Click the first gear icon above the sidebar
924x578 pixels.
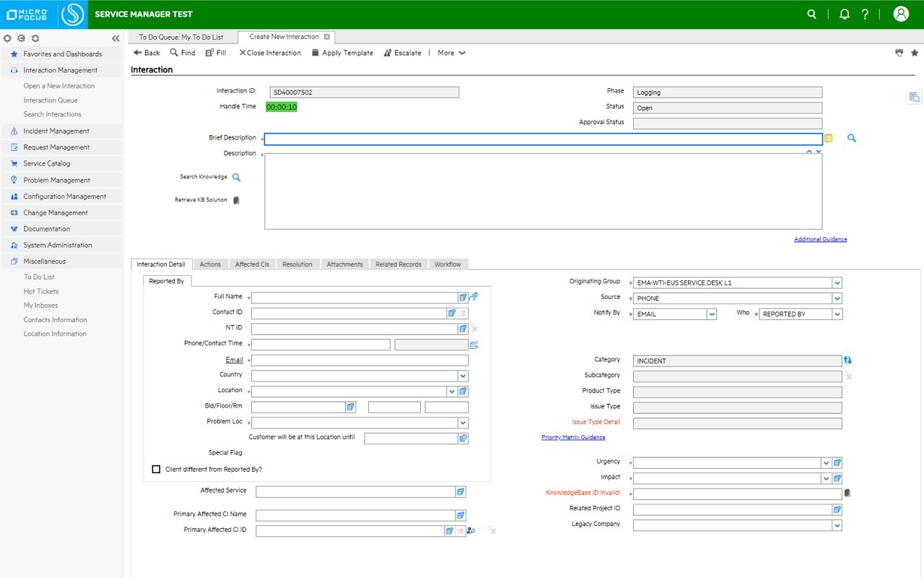pos(7,38)
